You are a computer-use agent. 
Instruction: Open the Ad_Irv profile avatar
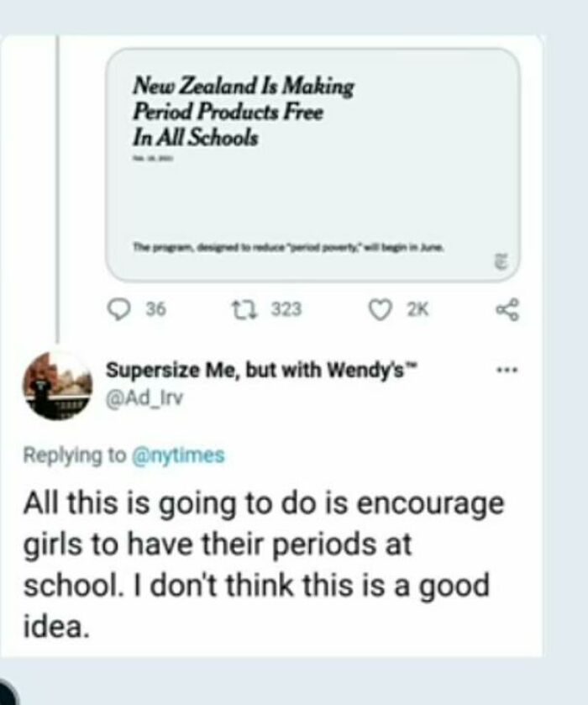(57, 385)
